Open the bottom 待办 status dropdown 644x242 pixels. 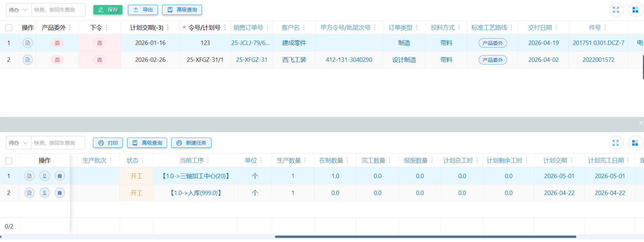(19, 143)
